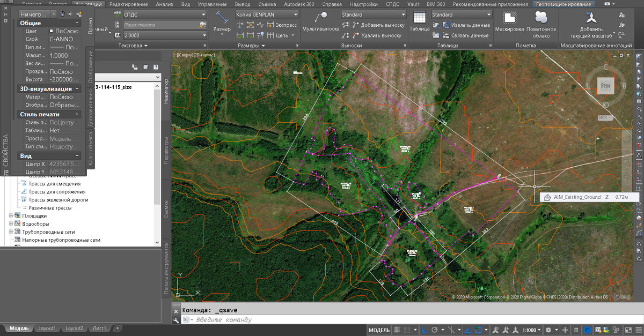Viewport: 644px width, 336px height.
Task: Switch to Геопозиционирование ribbon tab
Action: pos(563,4)
